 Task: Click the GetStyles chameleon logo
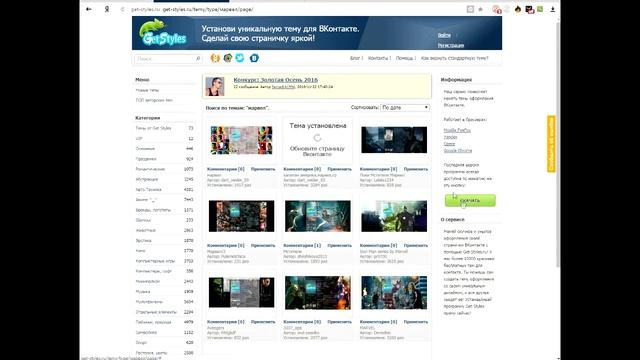163,33
